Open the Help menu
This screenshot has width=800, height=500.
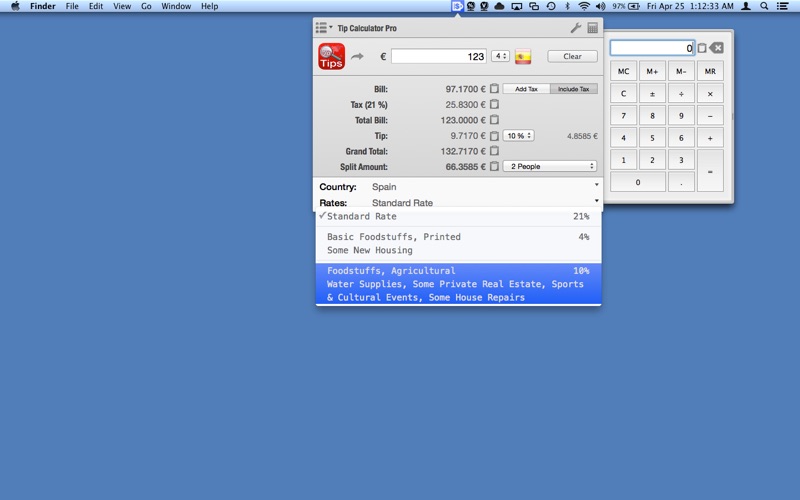tap(209, 6)
